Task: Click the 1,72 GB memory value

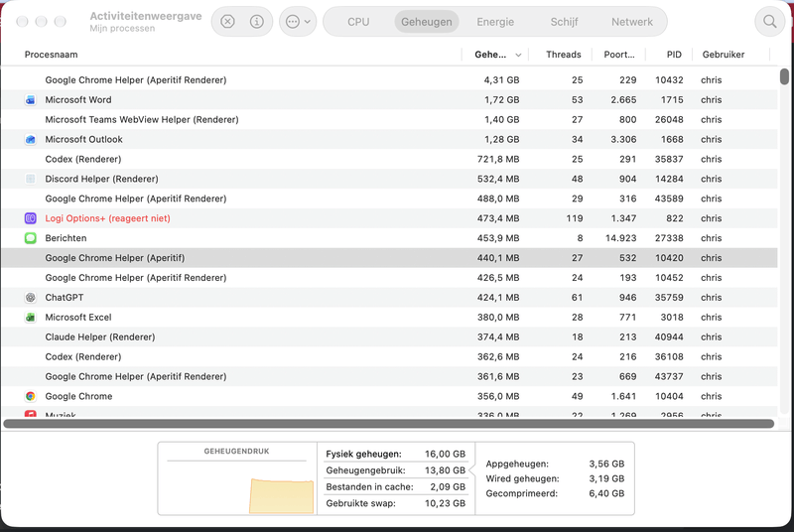Action: coord(501,99)
